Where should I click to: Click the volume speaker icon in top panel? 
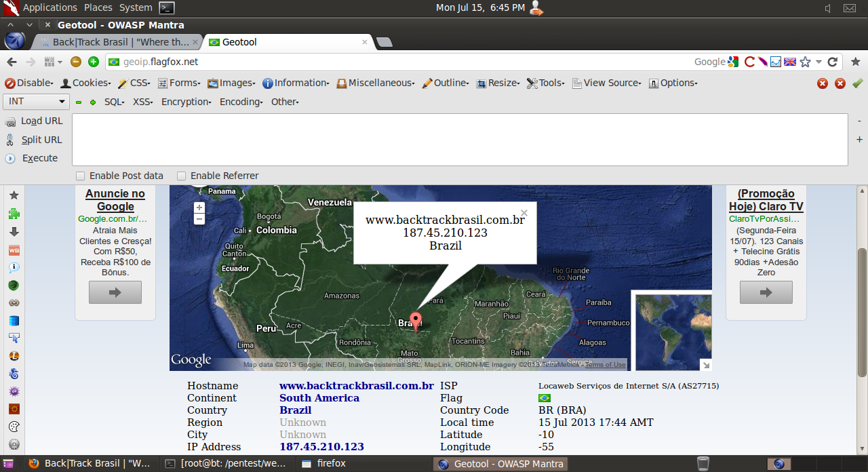[x=828, y=8]
